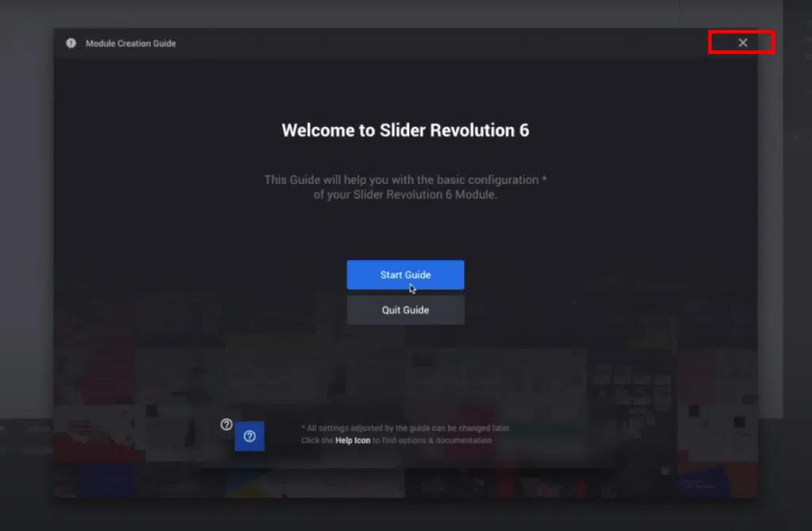Click "of your Slider Revolution 6 Module" line
Viewport: 812px width, 531px height.
pos(405,195)
